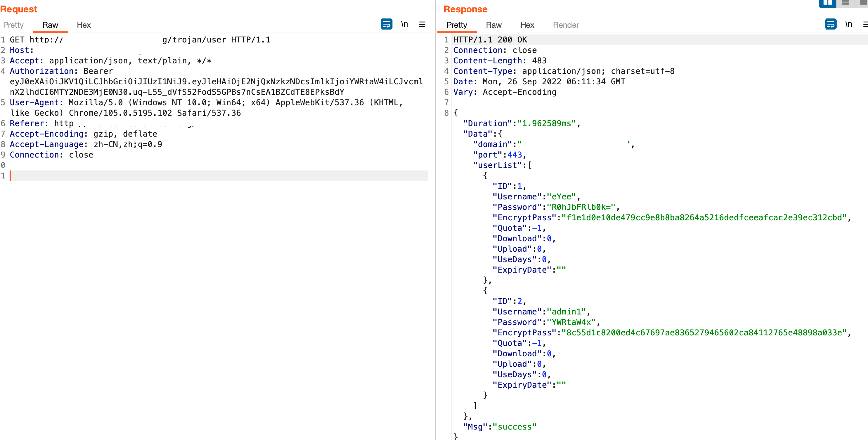
Task: Open Request panel hamburger options menu
Action: click(x=422, y=24)
